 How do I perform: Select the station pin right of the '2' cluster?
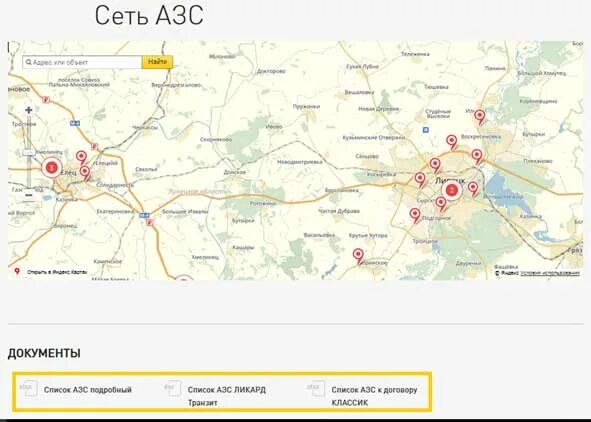tap(473, 189)
